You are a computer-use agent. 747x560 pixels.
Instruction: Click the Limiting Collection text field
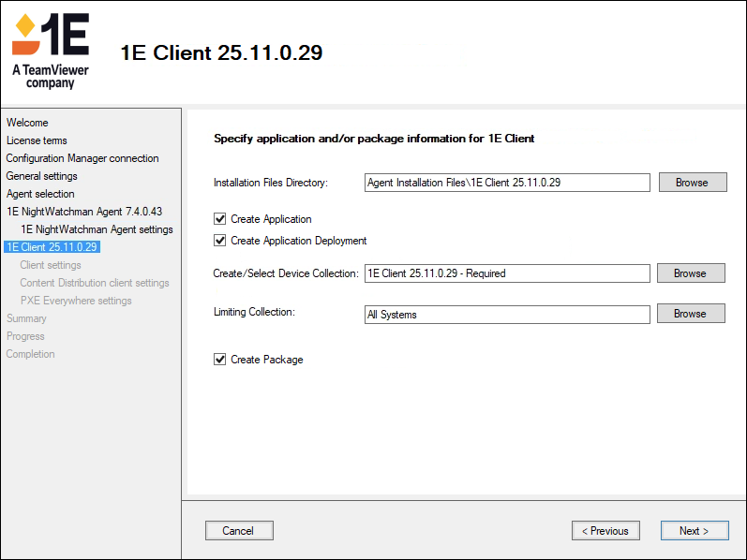point(506,315)
